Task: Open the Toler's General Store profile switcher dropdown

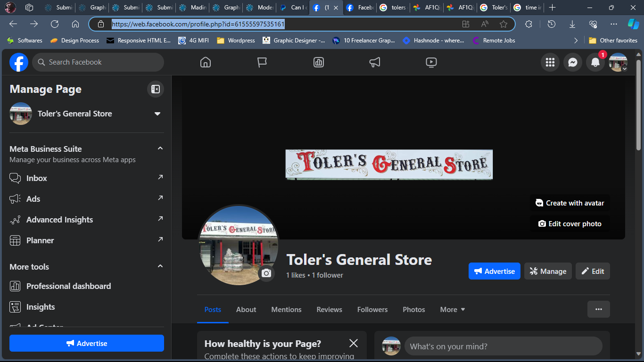Action: (157, 114)
